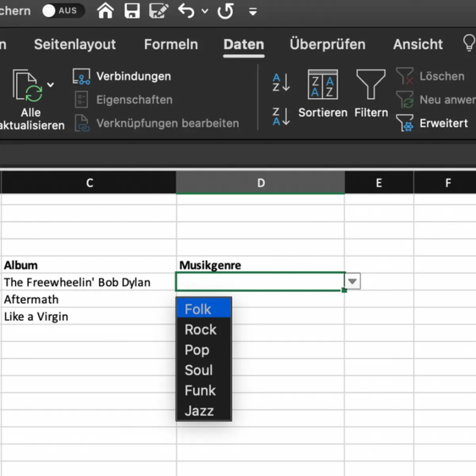
Task: Select the Musikgenre header cell
Action: point(260,265)
